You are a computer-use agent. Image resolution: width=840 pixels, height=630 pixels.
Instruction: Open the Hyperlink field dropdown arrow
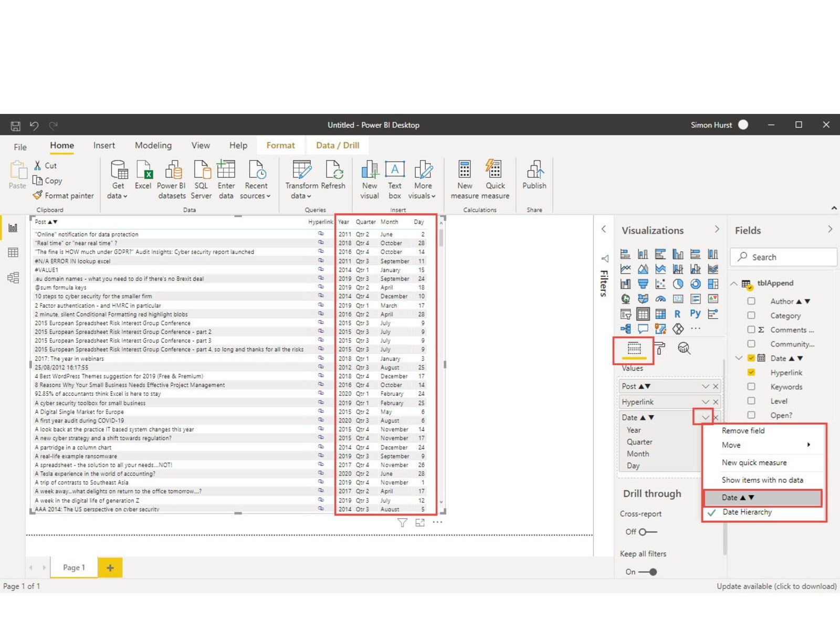tap(705, 402)
